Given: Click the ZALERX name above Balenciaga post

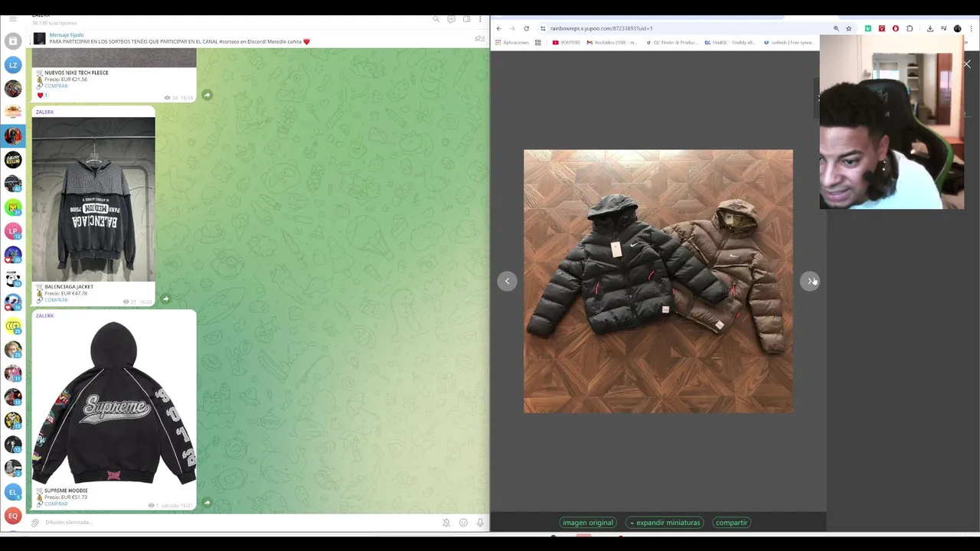Looking at the screenshot, I should click(x=44, y=112).
